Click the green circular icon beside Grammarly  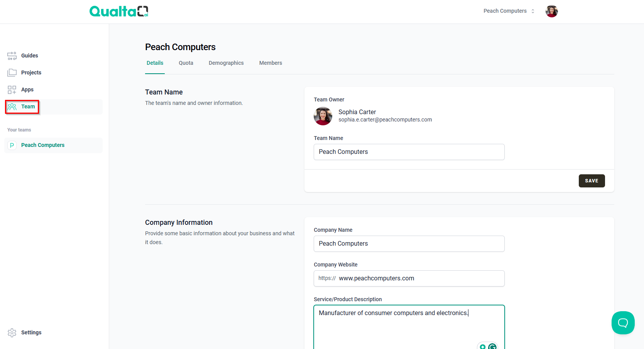[x=483, y=347]
